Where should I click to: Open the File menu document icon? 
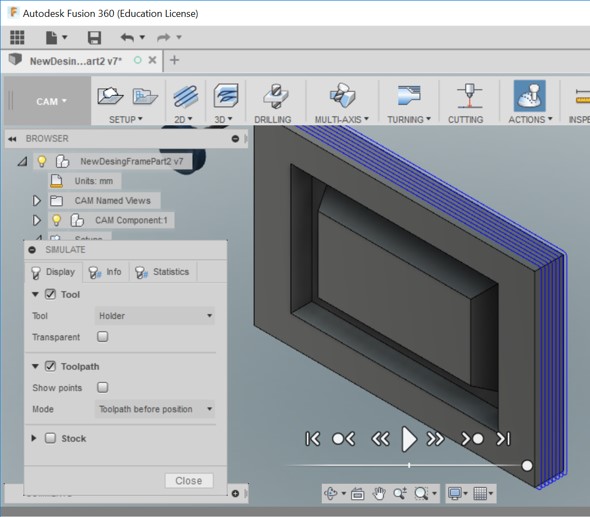pos(52,38)
